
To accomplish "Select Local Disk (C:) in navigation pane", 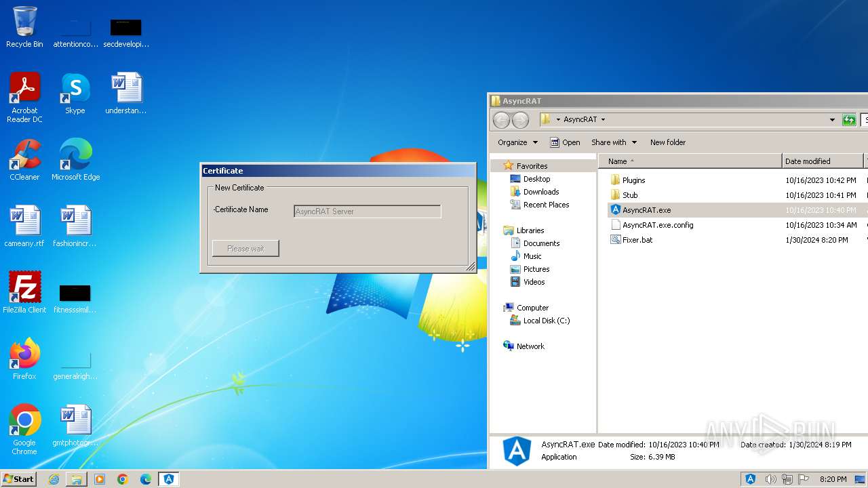I will click(539, 321).
